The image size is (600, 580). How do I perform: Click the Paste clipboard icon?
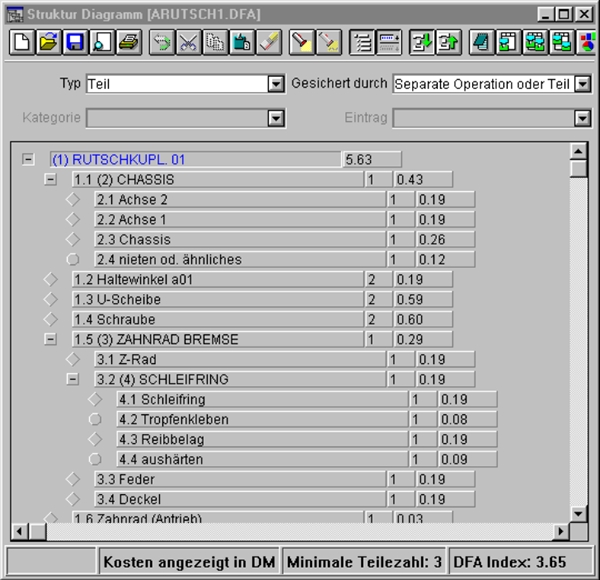click(242, 42)
